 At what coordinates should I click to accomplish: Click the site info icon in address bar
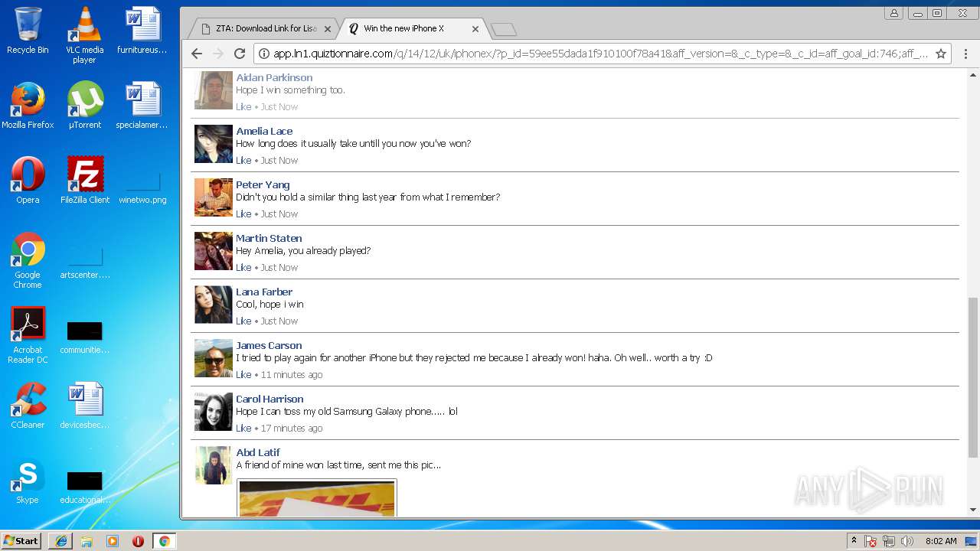(x=264, y=54)
